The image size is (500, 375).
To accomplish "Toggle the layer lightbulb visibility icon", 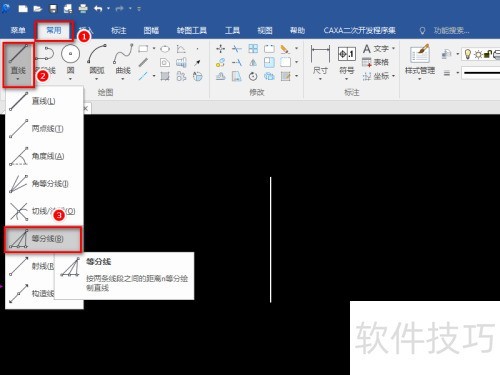I will (x=468, y=54).
